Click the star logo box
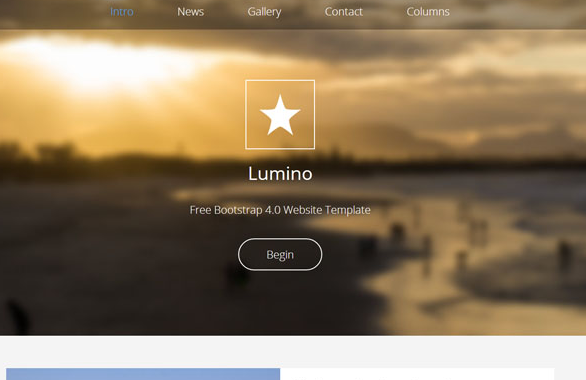This screenshot has height=380, width=586. click(280, 115)
